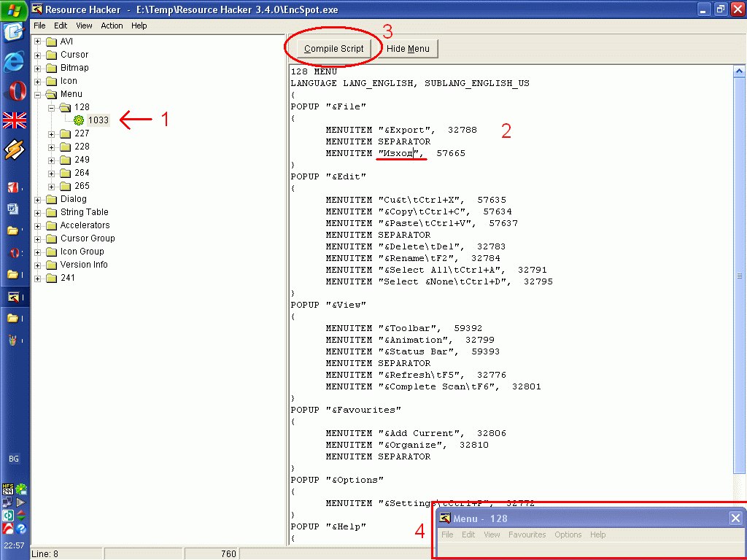Click the network computers tray icon
747x560 pixels.
(7, 502)
